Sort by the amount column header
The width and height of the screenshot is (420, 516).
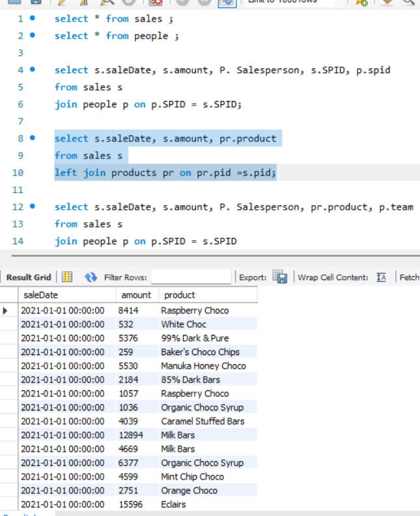point(136,295)
